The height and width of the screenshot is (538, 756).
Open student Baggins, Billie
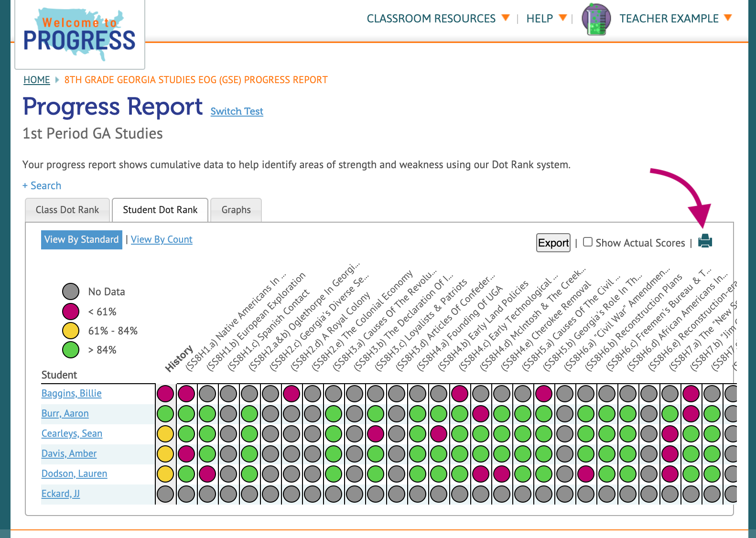(72, 393)
